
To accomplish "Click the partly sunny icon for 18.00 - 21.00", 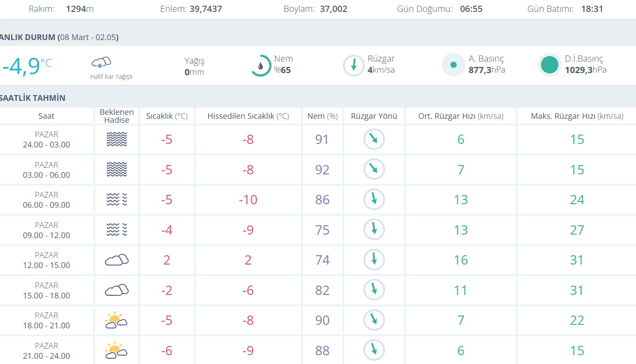I will click(116, 320).
